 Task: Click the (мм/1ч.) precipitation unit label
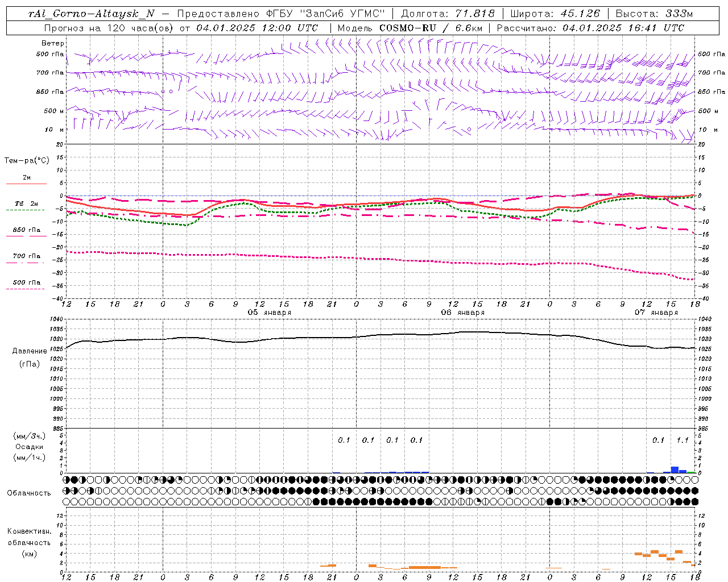pyautogui.click(x=30, y=458)
